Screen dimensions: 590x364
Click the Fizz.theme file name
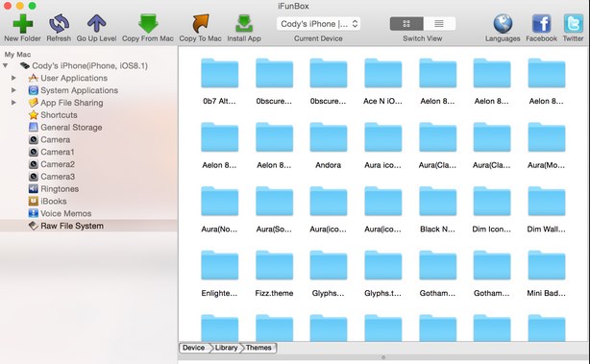pyautogui.click(x=274, y=293)
